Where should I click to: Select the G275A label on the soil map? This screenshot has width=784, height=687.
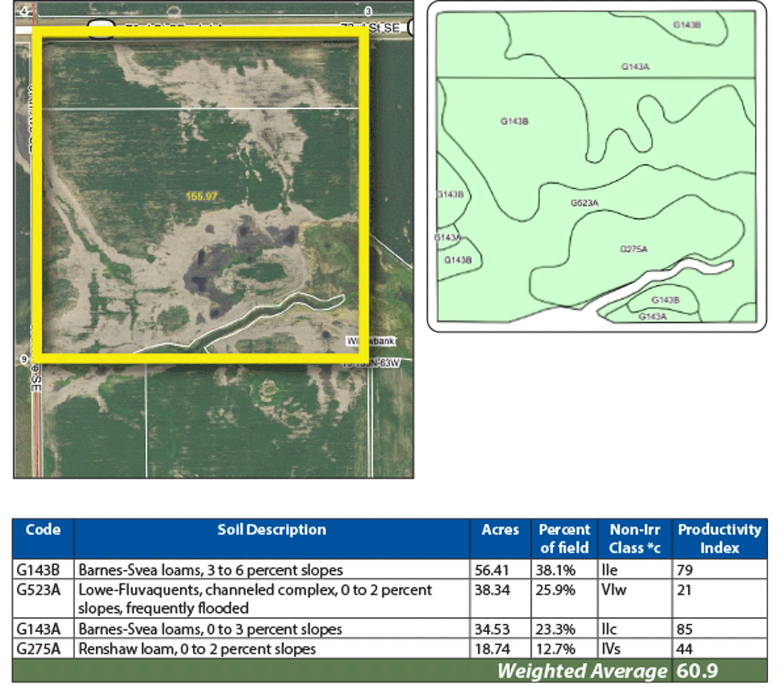(633, 249)
